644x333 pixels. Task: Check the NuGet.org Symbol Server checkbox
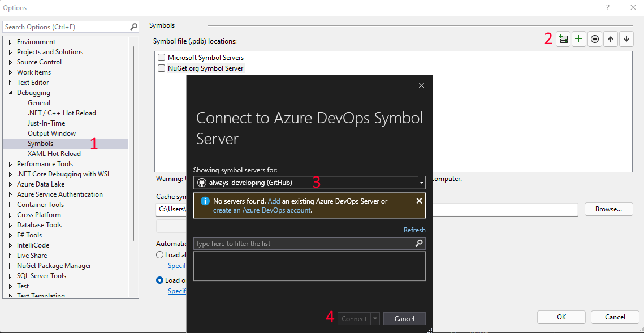point(161,68)
